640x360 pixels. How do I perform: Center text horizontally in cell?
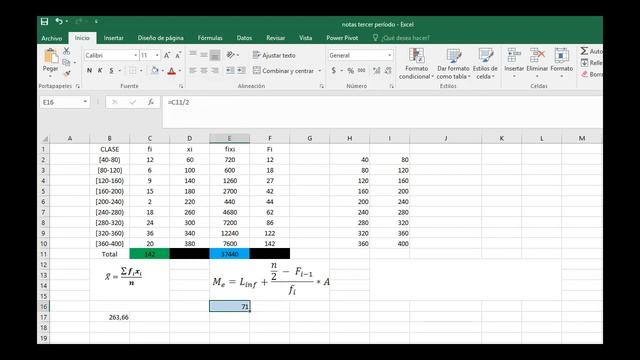click(204, 71)
